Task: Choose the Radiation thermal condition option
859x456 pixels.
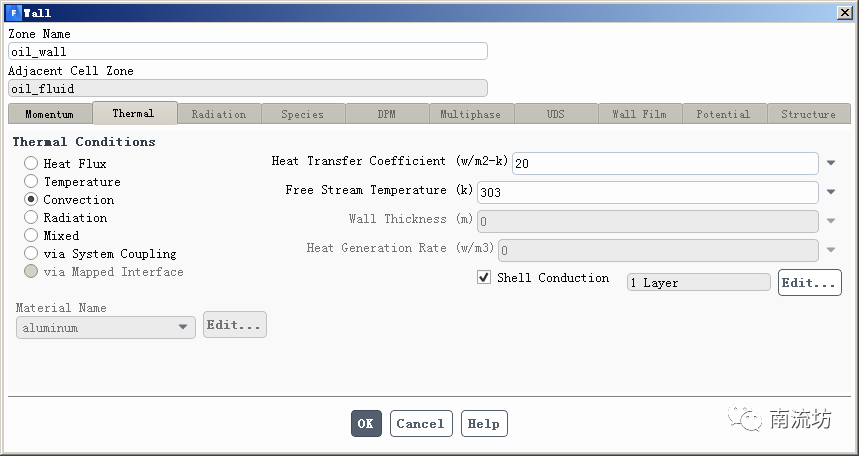Action: point(66,218)
